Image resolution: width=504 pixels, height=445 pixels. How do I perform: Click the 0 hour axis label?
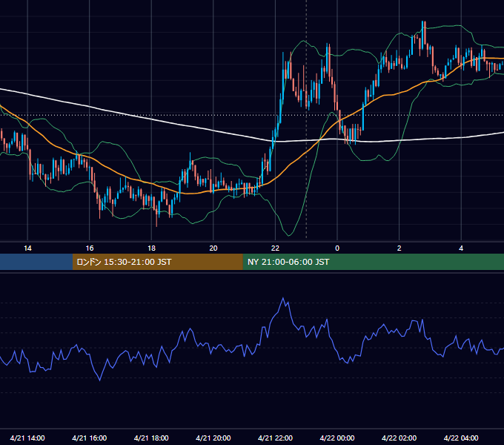coord(337,248)
